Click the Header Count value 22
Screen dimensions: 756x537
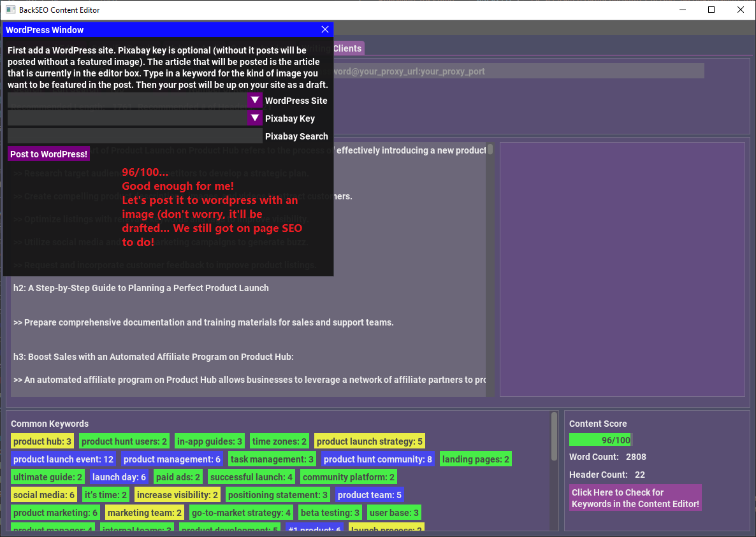[x=640, y=475]
